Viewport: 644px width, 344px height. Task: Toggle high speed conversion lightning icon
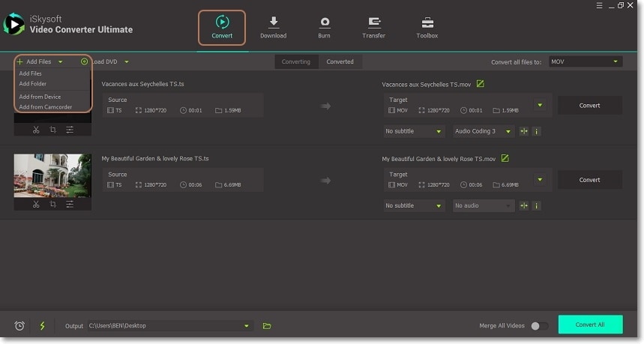point(42,326)
